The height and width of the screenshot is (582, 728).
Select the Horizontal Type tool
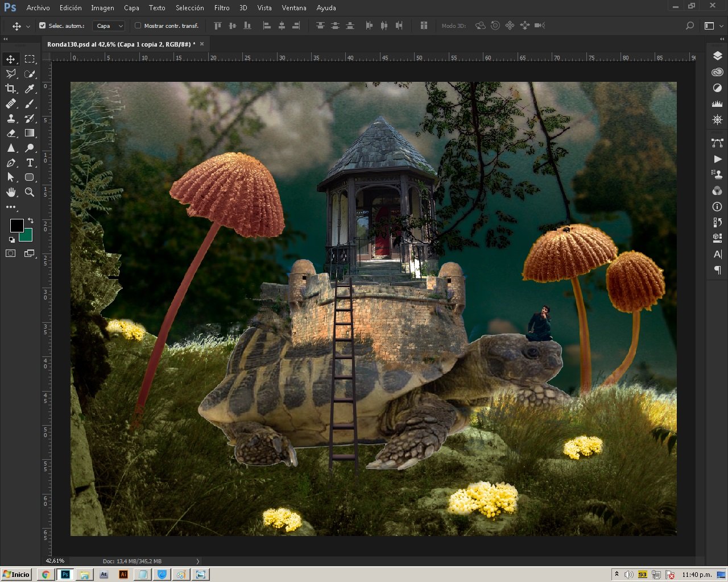coord(30,163)
